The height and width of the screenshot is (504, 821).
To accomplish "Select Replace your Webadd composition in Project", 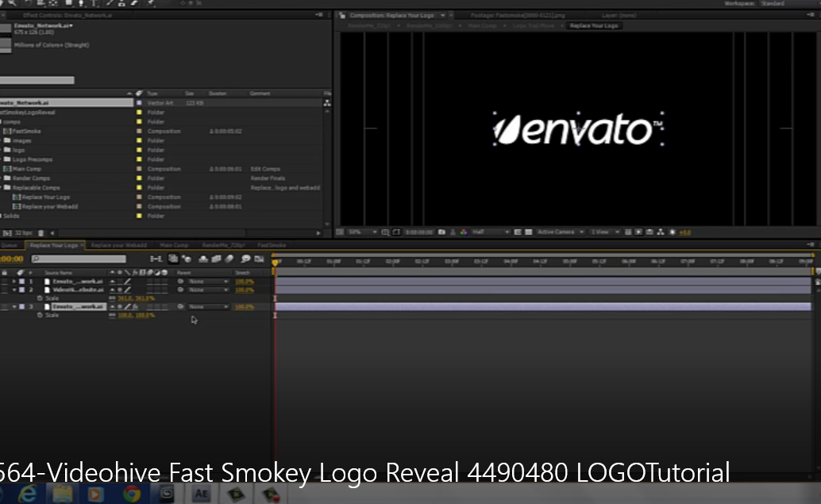I will (50, 206).
